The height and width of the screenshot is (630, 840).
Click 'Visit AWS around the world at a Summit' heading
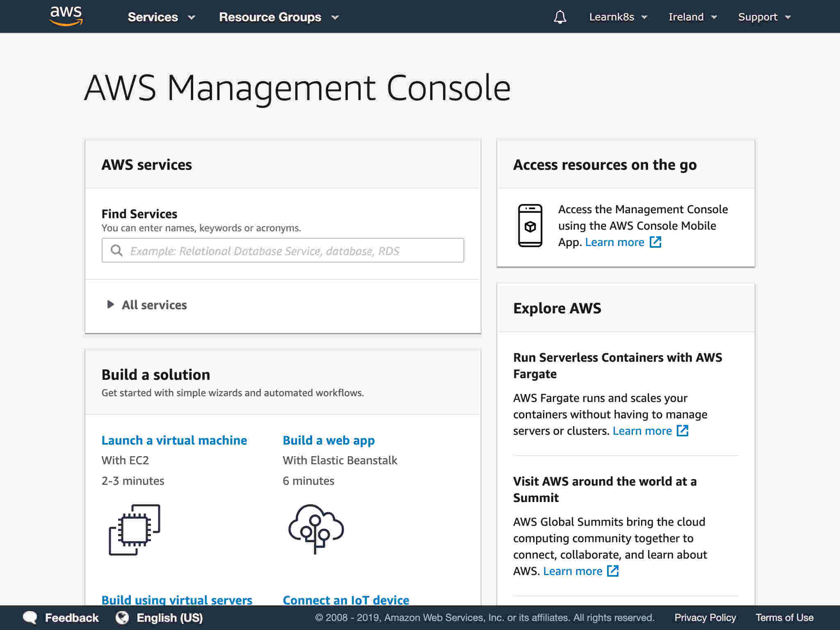(605, 489)
